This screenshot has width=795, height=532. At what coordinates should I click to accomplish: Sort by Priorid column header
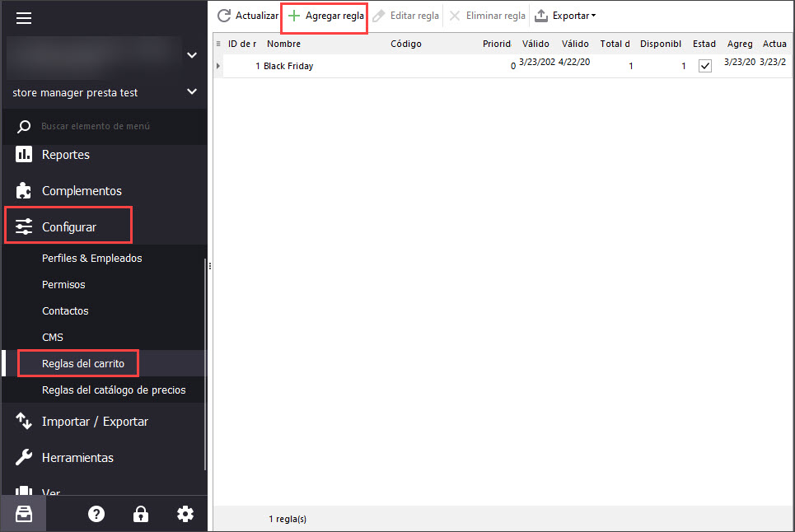click(497, 44)
